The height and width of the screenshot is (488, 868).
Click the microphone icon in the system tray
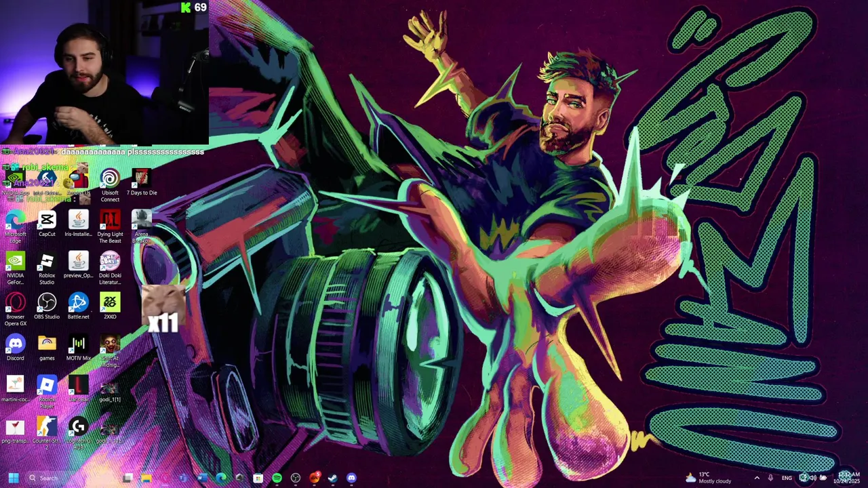point(770,478)
